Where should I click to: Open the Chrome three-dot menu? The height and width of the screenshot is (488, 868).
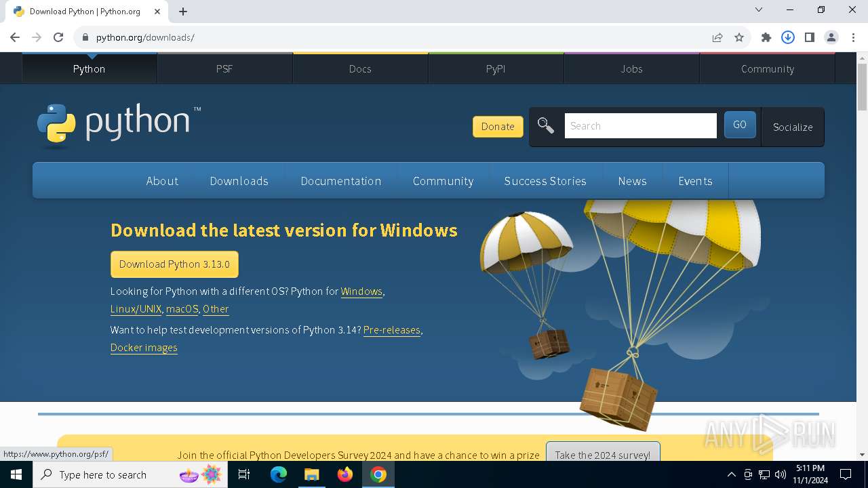click(852, 37)
